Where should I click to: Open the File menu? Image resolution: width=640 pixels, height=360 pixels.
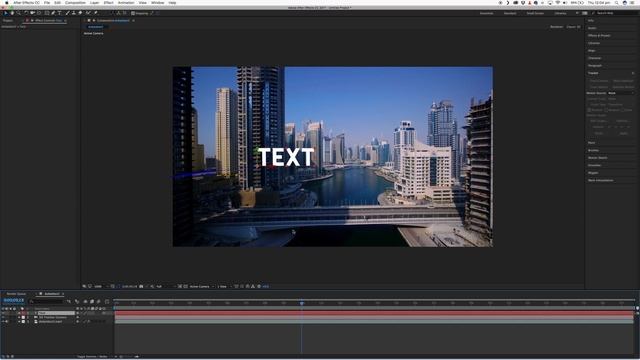pos(47,2)
